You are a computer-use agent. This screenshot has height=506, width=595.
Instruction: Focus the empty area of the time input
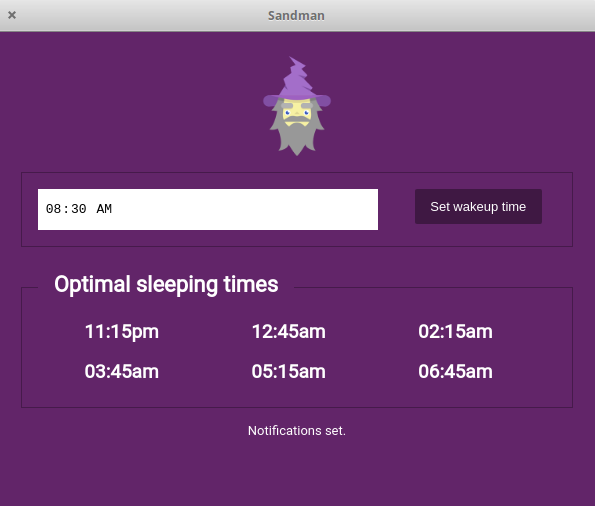(x=247, y=209)
